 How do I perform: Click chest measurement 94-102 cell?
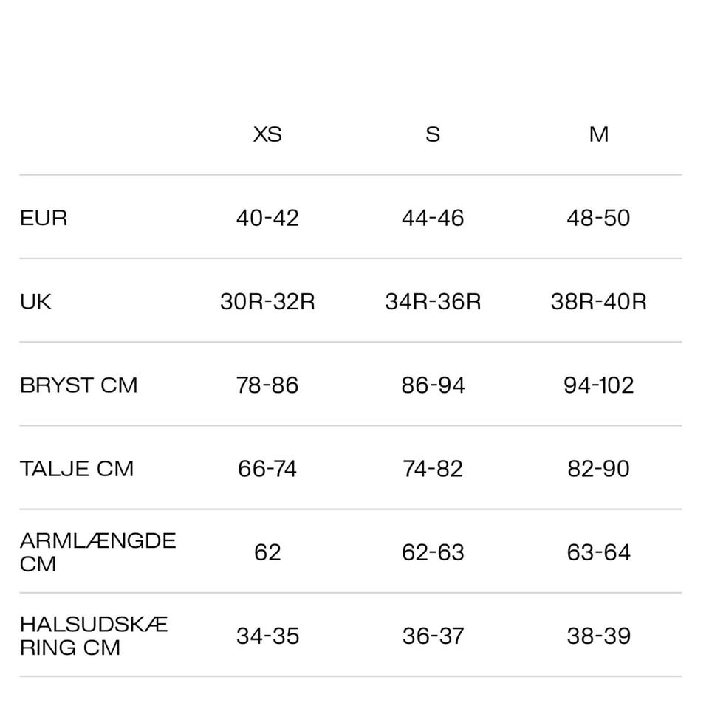(x=598, y=385)
